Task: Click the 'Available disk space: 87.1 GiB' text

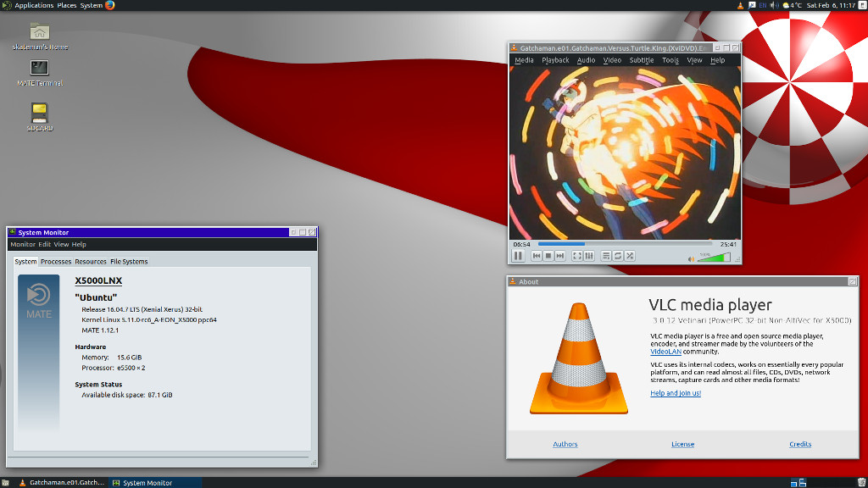Action: [x=127, y=395]
